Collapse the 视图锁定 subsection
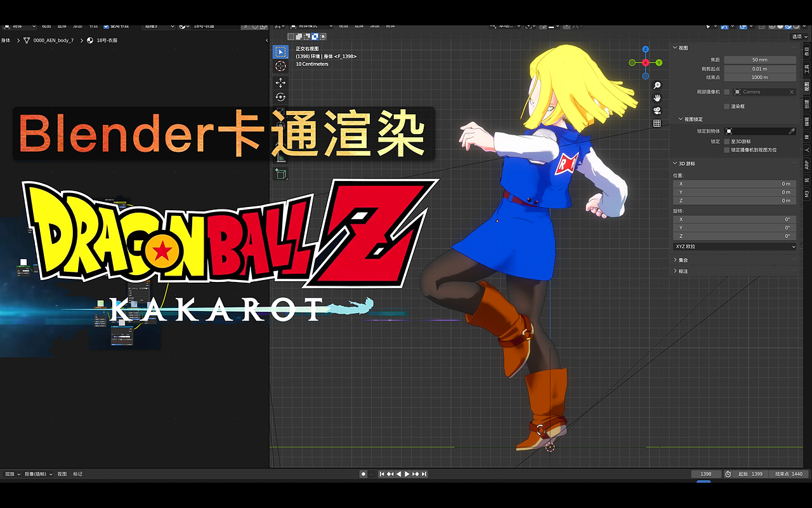 681,119
